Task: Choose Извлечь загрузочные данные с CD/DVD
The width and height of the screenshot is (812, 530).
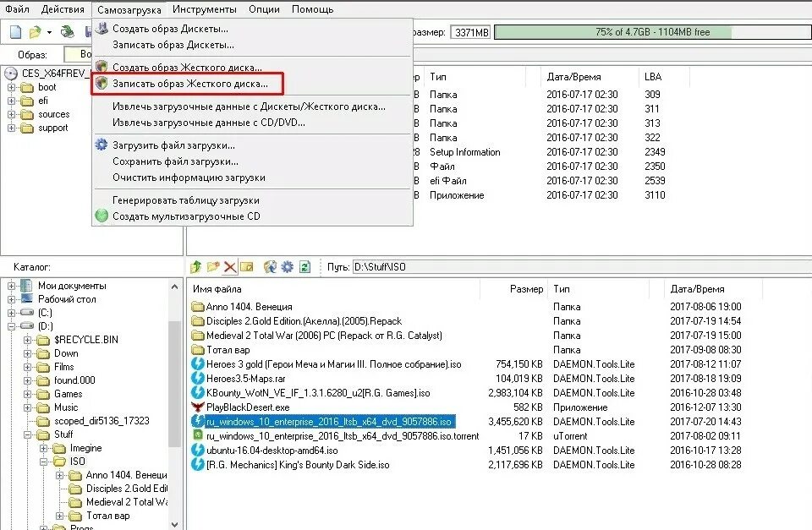Action: [x=252, y=123]
